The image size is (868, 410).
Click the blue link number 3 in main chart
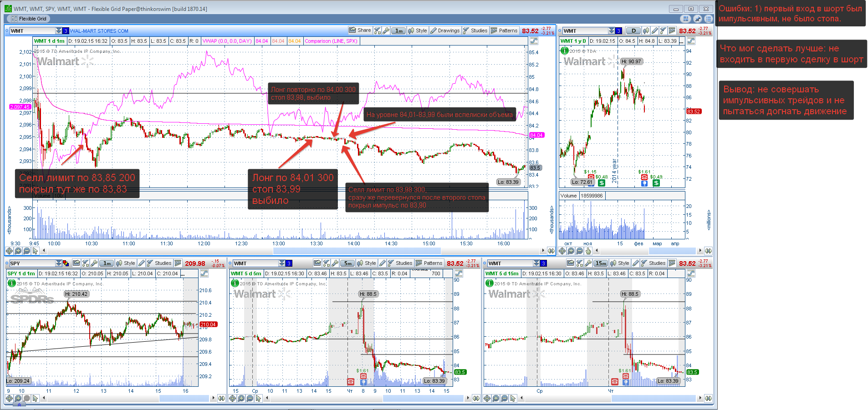(x=66, y=30)
